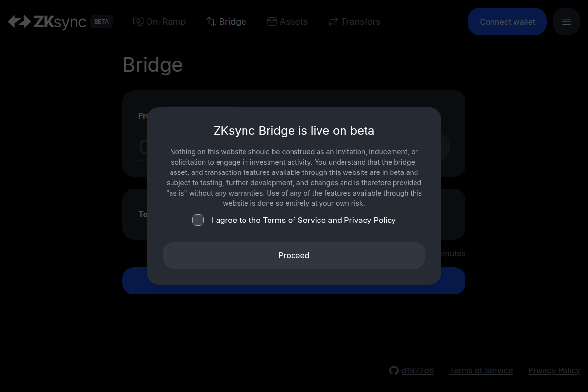This screenshot has height=392, width=588.
Task: Click the Proceed button
Action: [x=294, y=255]
